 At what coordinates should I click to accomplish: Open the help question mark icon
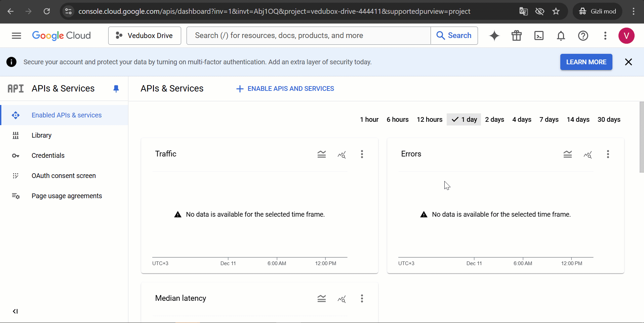tap(583, 36)
